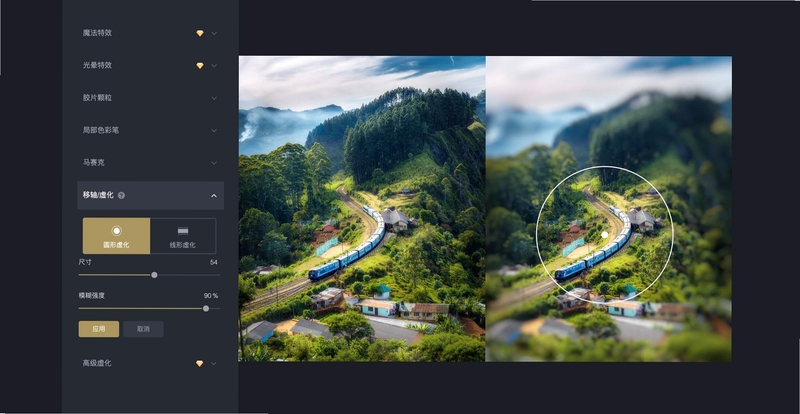
Task: Expand the 局部色彩笔 section chevron
Action: tap(214, 131)
